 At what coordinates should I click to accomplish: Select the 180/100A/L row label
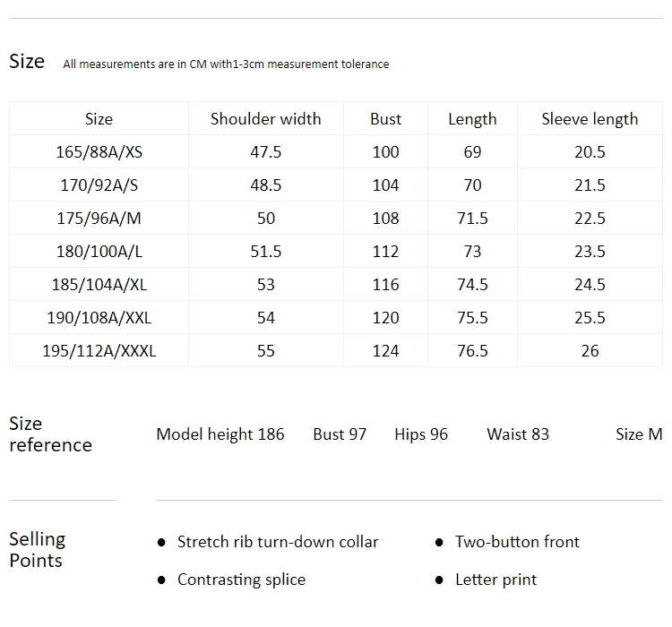[99, 251]
